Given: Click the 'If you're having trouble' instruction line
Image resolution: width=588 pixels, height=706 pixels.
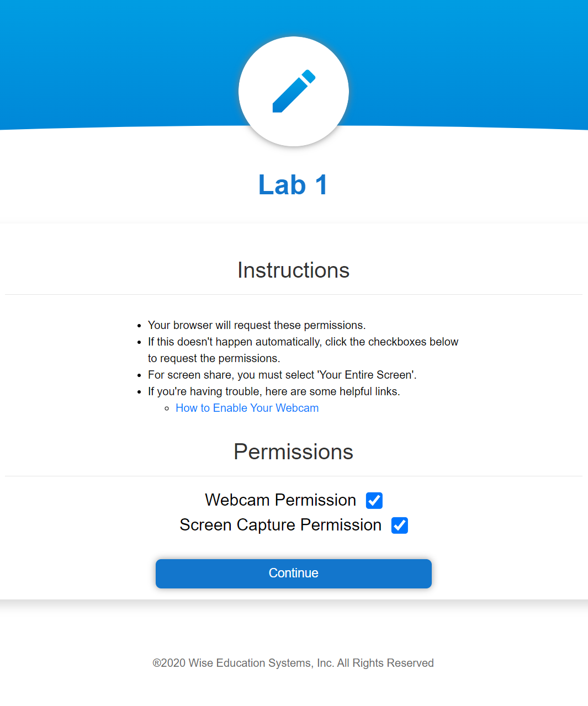Looking at the screenshot, I should (x=274, y=391).
